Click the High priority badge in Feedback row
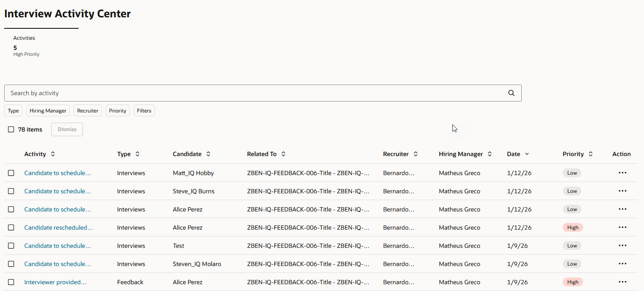This screenshot has height=291, width=644. [573, 282]
